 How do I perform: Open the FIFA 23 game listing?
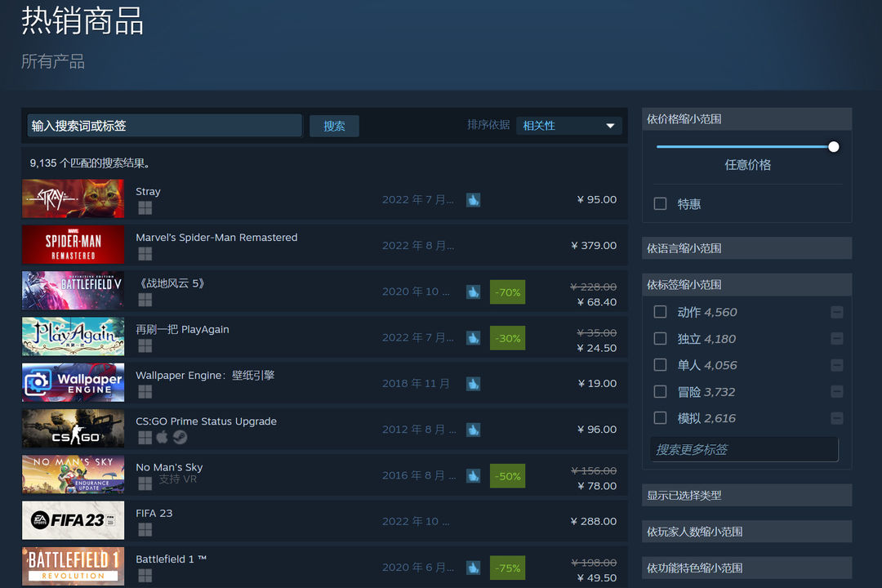[324, 520]
